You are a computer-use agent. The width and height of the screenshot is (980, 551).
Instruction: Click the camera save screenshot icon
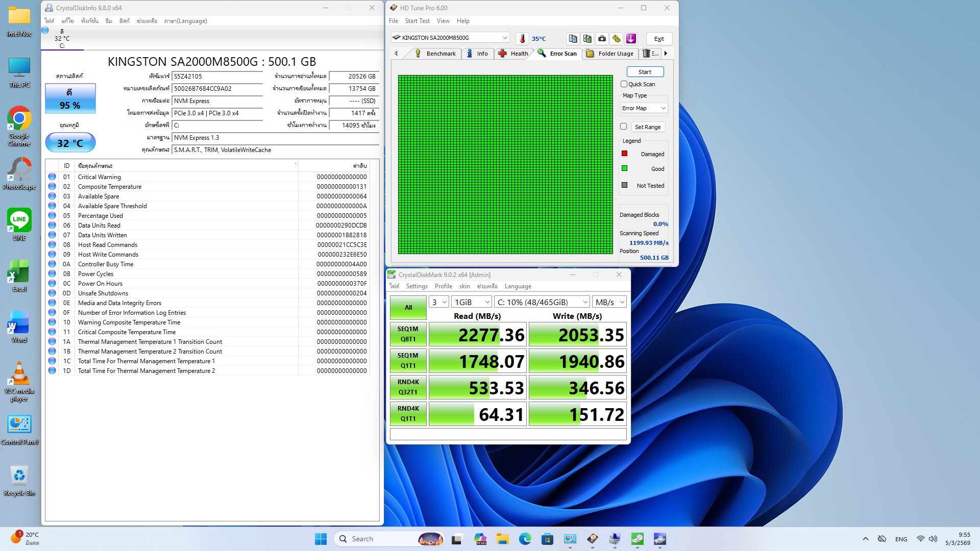click(x=602, y=38)
